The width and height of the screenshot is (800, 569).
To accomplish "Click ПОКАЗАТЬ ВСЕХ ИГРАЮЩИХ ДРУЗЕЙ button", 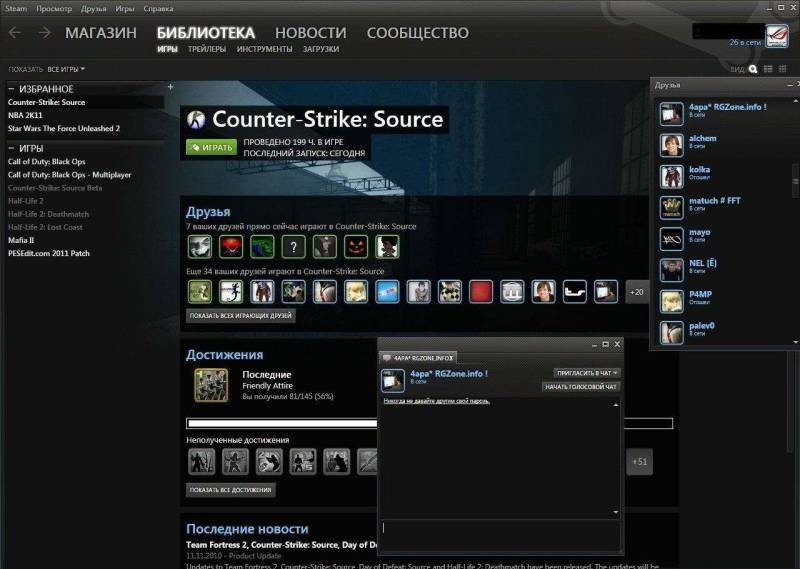I will pyautogui.click(x=241, y=316).
